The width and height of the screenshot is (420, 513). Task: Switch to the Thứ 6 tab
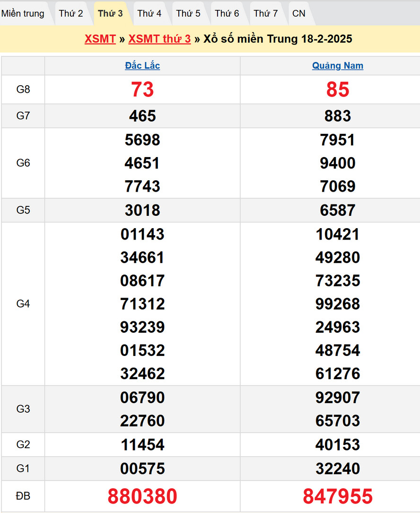click(227, 13)
